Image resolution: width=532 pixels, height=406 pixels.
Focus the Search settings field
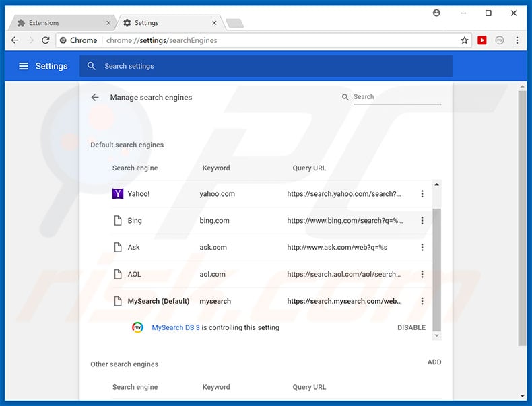265,66
